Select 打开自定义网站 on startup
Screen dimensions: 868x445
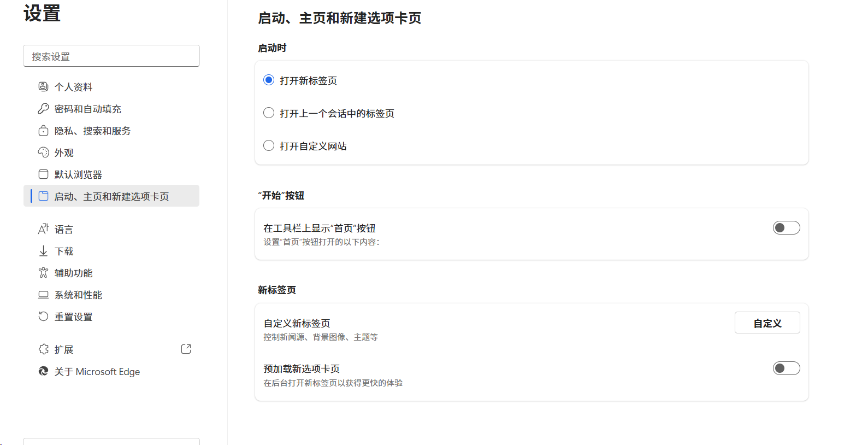(x=268, y=145)
